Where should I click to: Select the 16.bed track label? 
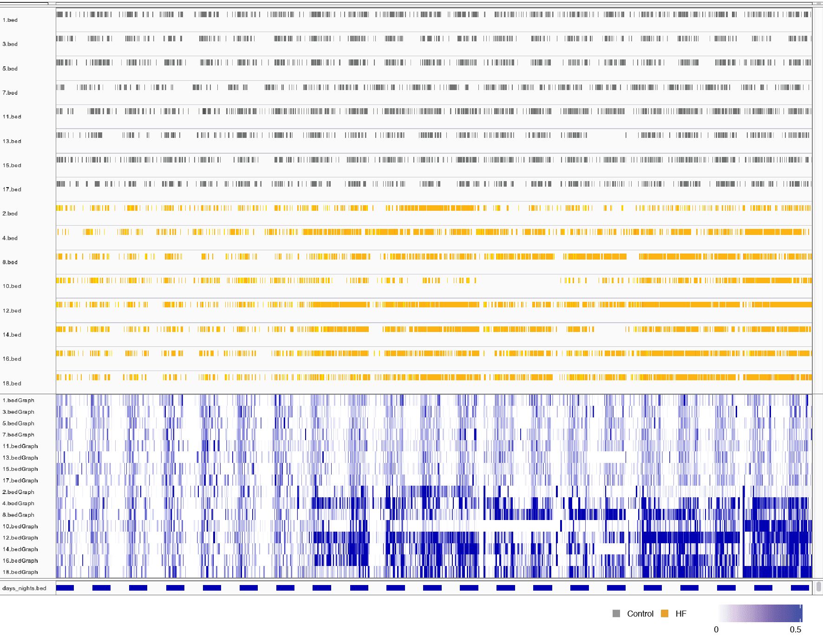tap(12, 359)
